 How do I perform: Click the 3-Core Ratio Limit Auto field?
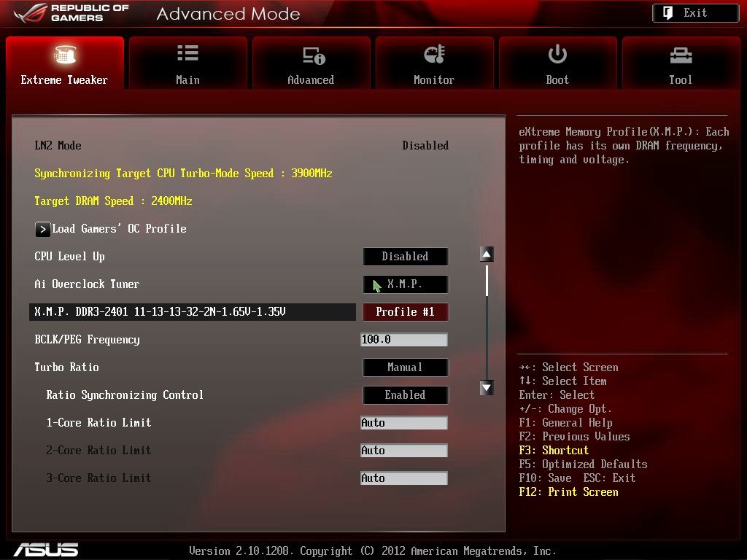[x=404, y=478]
